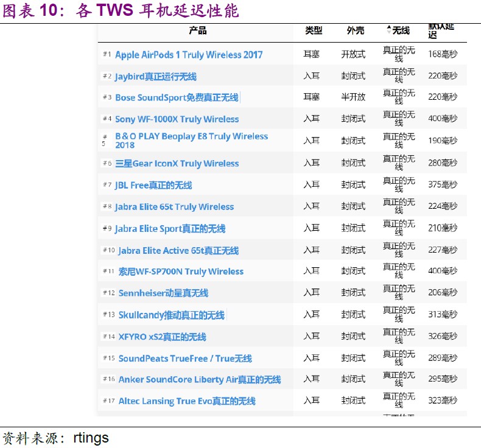Sort by the 无线 column arrow icon

tap(389, 30)
